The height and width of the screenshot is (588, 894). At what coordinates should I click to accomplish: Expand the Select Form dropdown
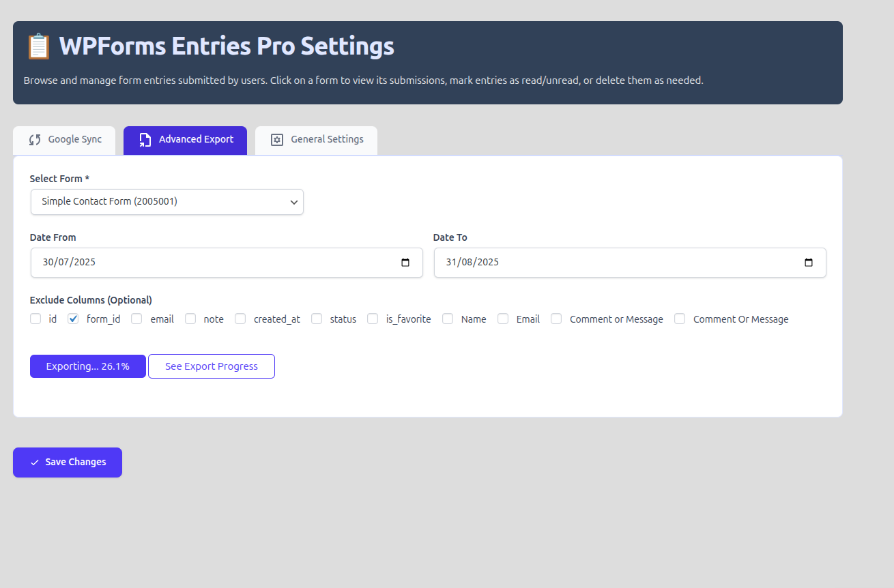[167, 202]
